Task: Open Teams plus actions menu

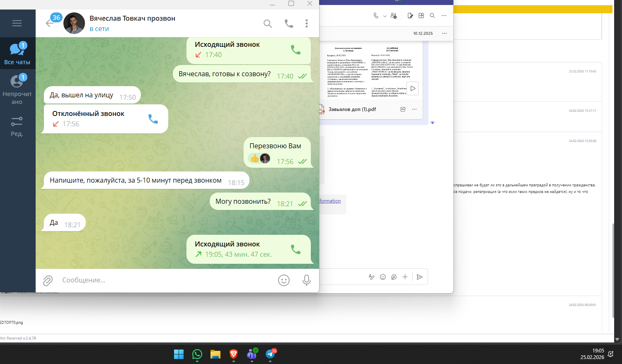Action: click(x=405, y=277)
